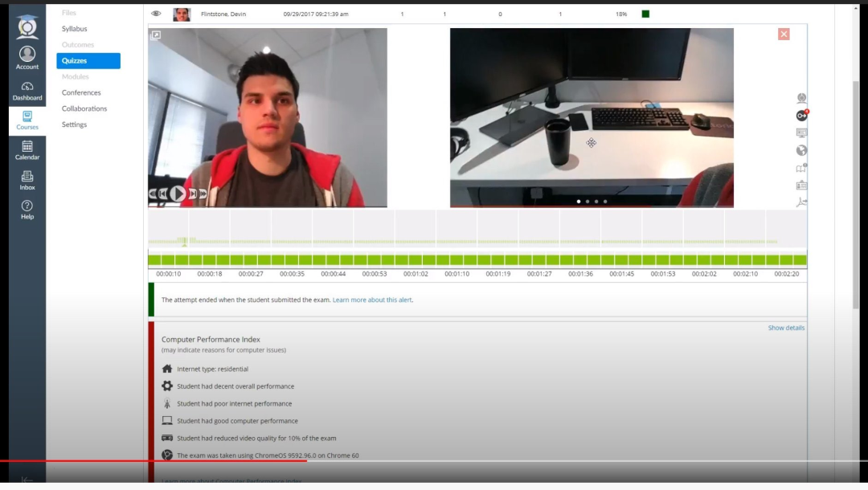Show the fourth room scan image
The width and height of the screenshot is (868, 490).
coord(605,202)
